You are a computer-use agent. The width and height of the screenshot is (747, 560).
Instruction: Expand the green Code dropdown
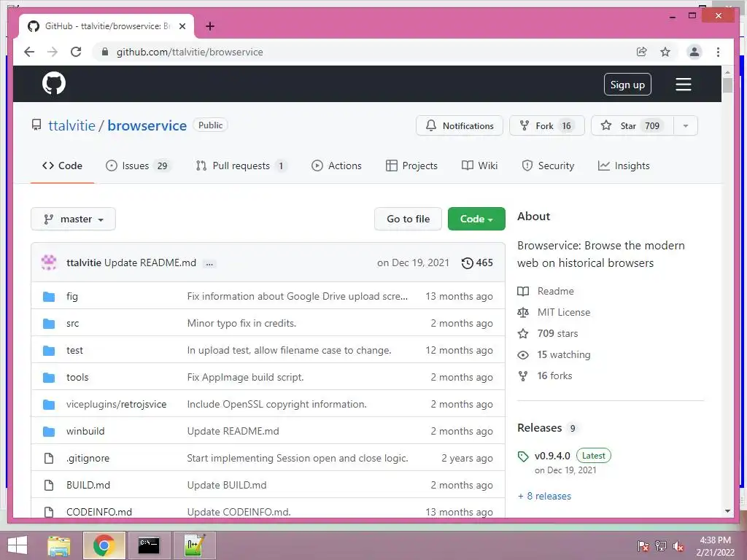pyautogui.click(x=476, y=219)
